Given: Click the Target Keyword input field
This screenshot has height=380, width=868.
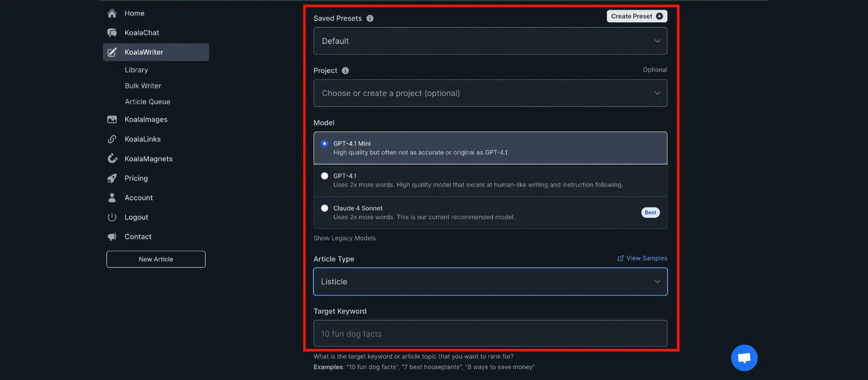Looking at the screenshot, I should pos(490,333).
